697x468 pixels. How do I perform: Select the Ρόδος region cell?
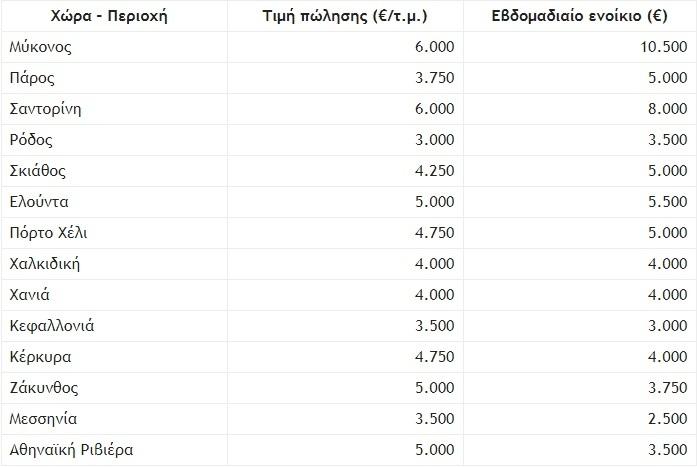[x=30, y=140]
